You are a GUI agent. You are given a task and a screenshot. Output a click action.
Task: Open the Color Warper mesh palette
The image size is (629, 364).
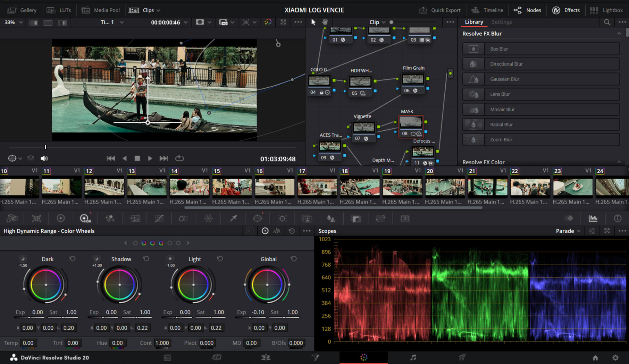208,218
